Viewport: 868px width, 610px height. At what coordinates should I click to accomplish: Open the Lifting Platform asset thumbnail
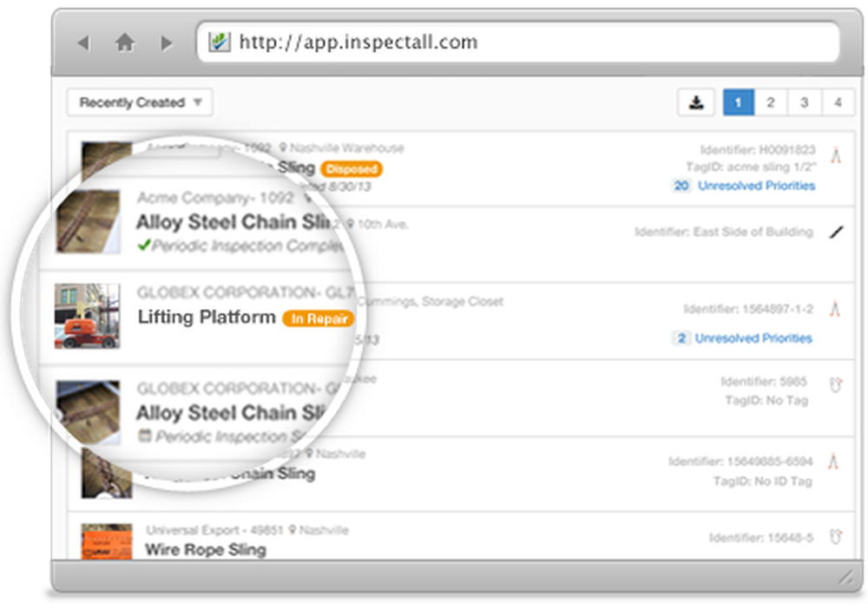pyautogui.click(x=87, y=316)
